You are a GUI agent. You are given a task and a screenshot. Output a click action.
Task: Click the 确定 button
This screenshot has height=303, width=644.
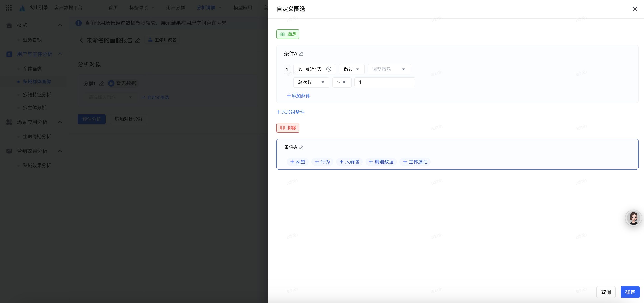[x=630, y=292]
